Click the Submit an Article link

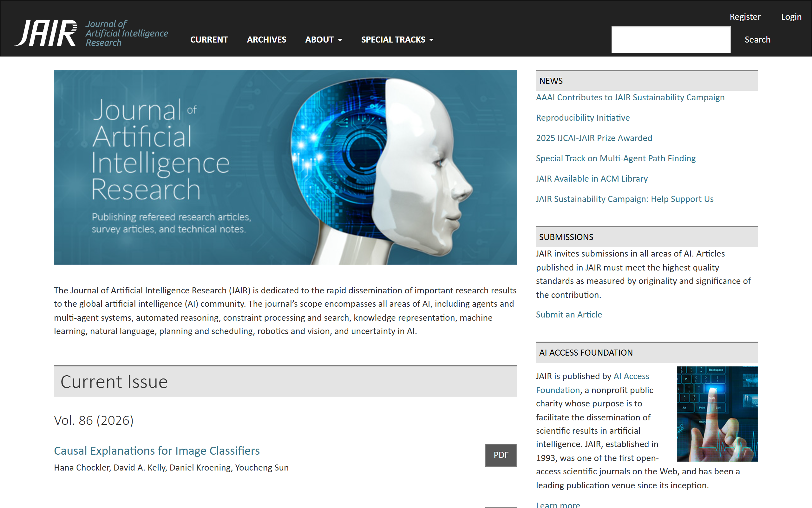click(x=569, y=314)
